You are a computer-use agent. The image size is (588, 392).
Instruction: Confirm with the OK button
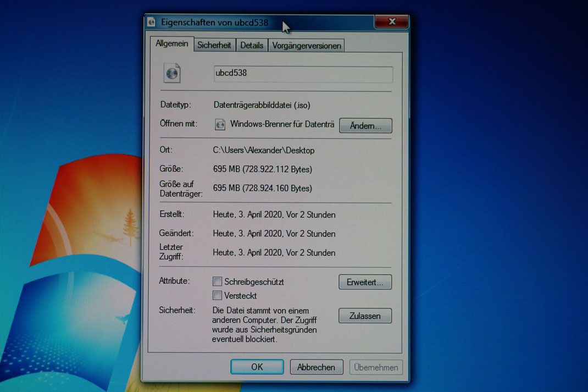(257, 367)
